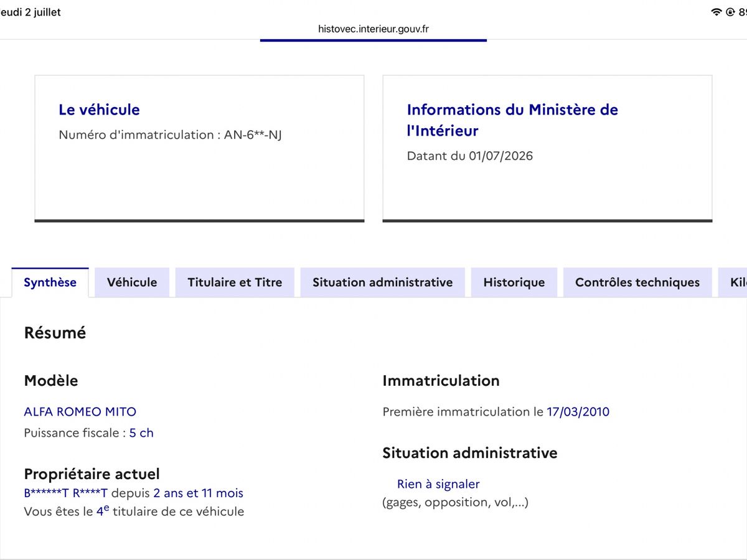Click the 'Première immatriculation le' label
Viewport: 747px width, 560px height.
(x=463, y=412)
